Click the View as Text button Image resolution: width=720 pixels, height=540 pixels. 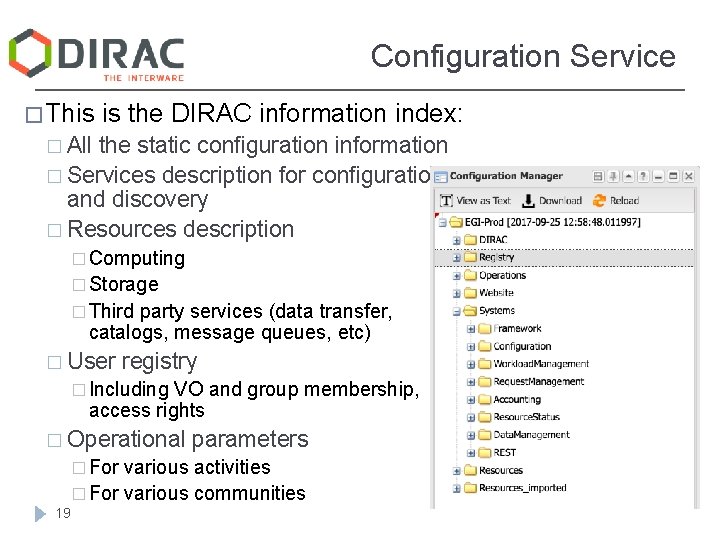(475, 201)
